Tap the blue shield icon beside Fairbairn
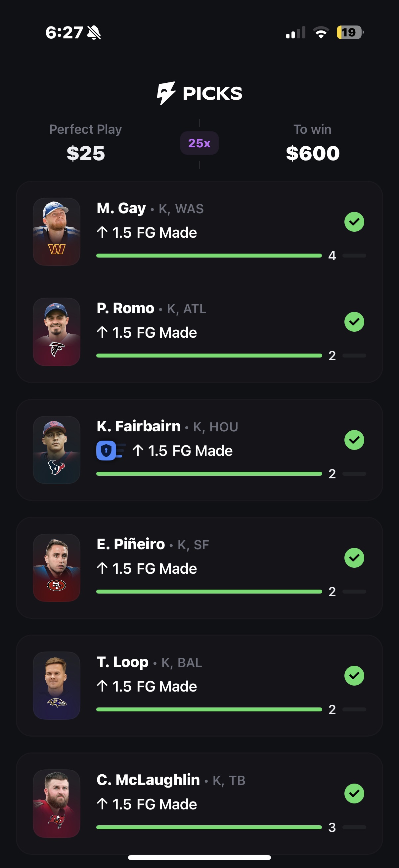Viewport: 399px width, 868px height. pyautogui.click(x=106, y=451)
